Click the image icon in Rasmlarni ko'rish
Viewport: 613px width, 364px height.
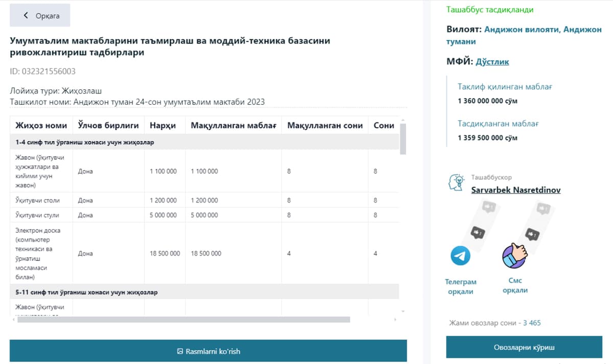coord(180,351)
